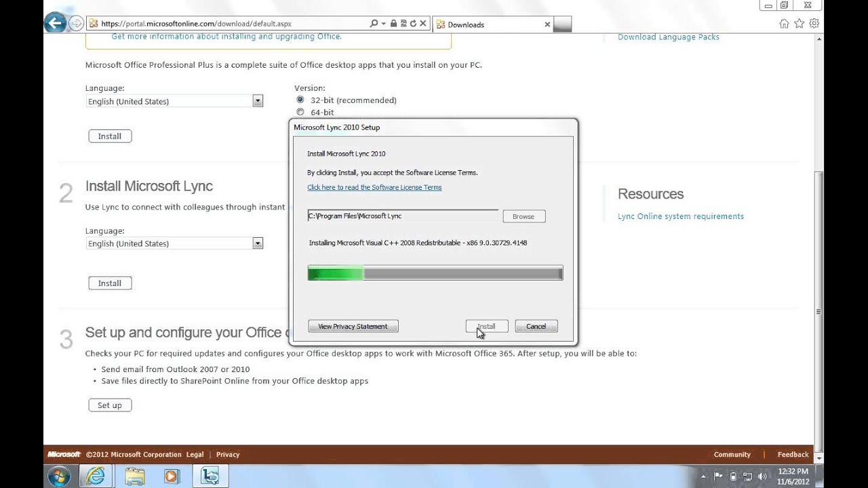Click the Action Center flag tray icon
868x488 pixels.
[x=719, y=476]
